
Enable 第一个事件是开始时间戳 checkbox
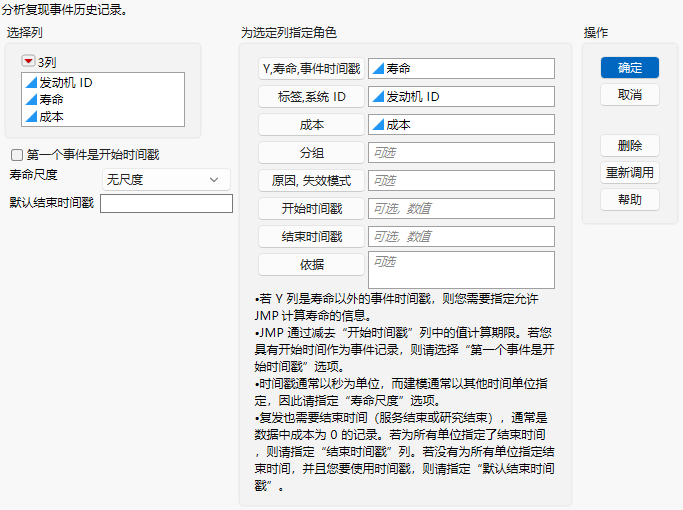(x=17, y=155)
